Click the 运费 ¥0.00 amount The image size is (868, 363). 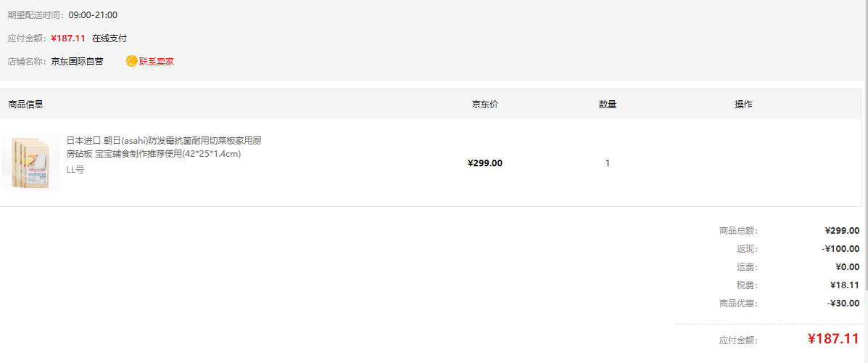click(848, 267)
